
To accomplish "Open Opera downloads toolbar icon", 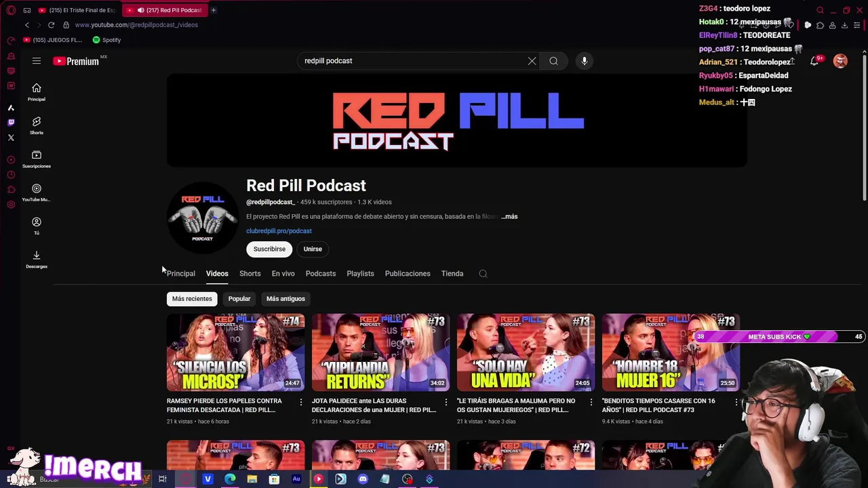I will [x=844, y=25].
